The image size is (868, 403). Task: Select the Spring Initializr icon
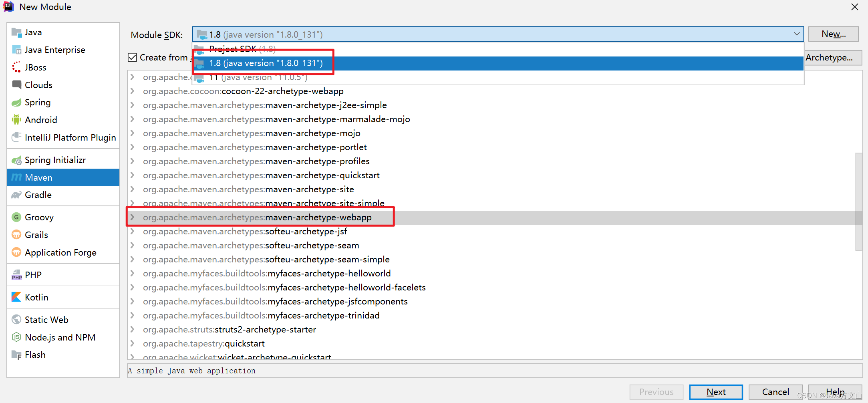tap(16, 160)
